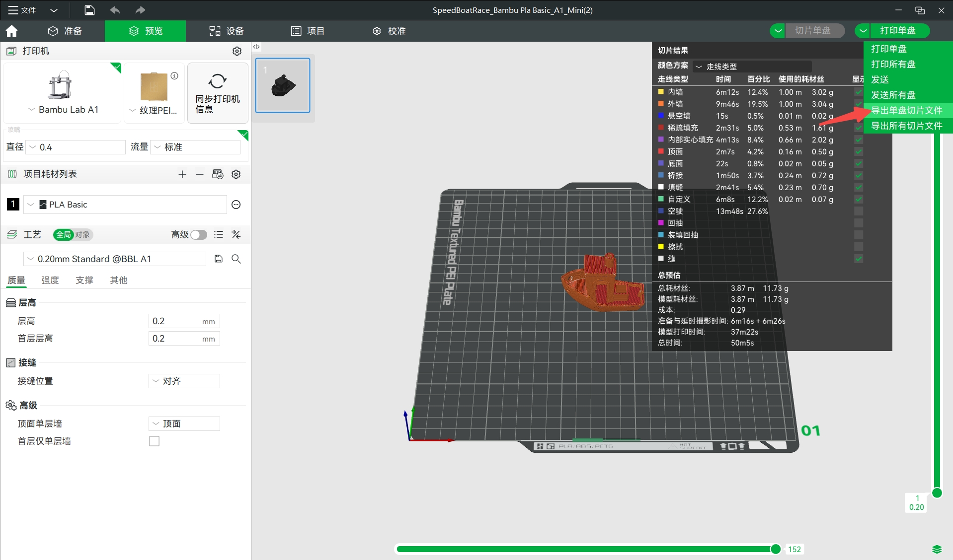Image resolution: width=953 pixels, height=560 pixels.
Task: Click the vertical layer slider bottom handle
Action: pos(937,492)
